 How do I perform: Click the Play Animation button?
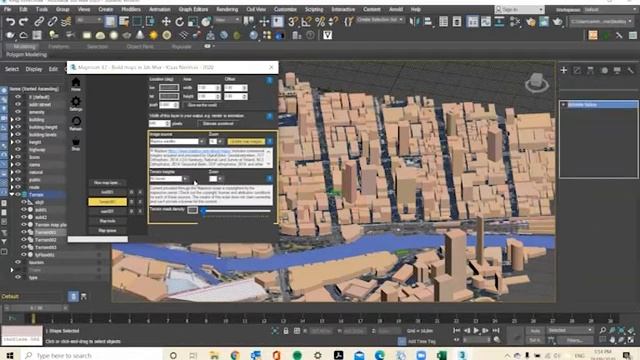tap(476, 330)
